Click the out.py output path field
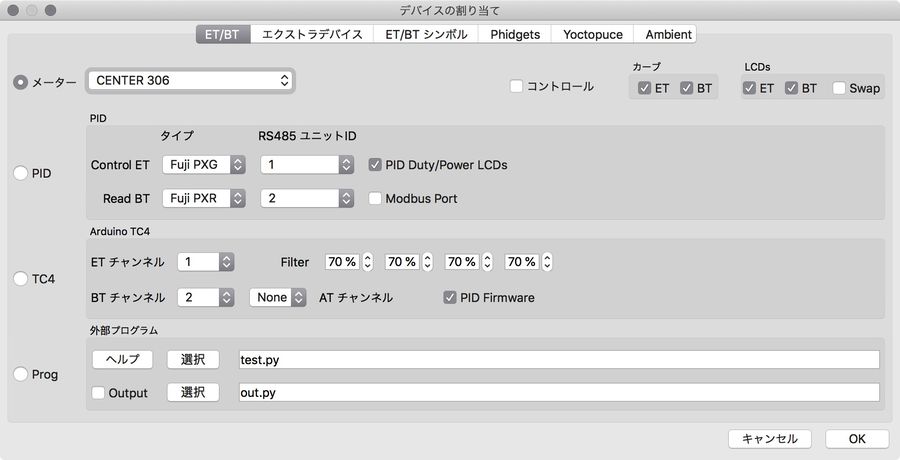 click(x=559, y=392)
